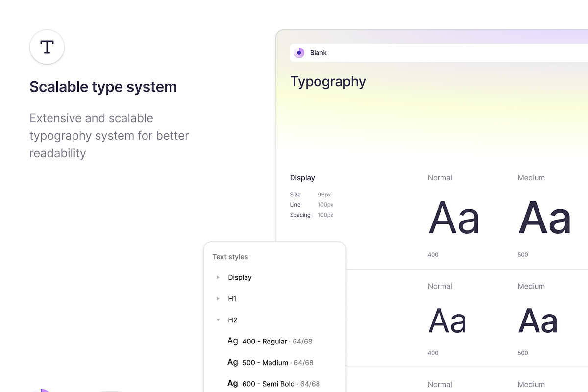Click the Medium column label in the Display row
This screenshot has width=588, height=392.
click(531, 178)
